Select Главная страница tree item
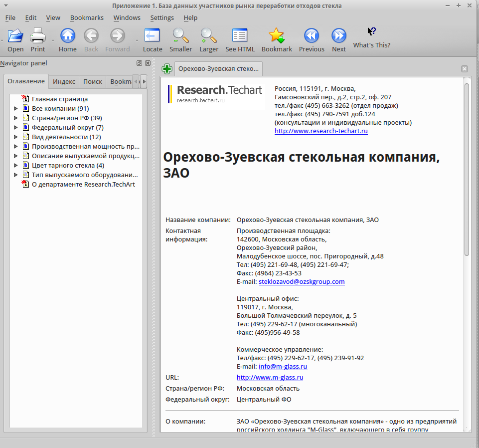 pyautogui.click(x=60, y=99)
